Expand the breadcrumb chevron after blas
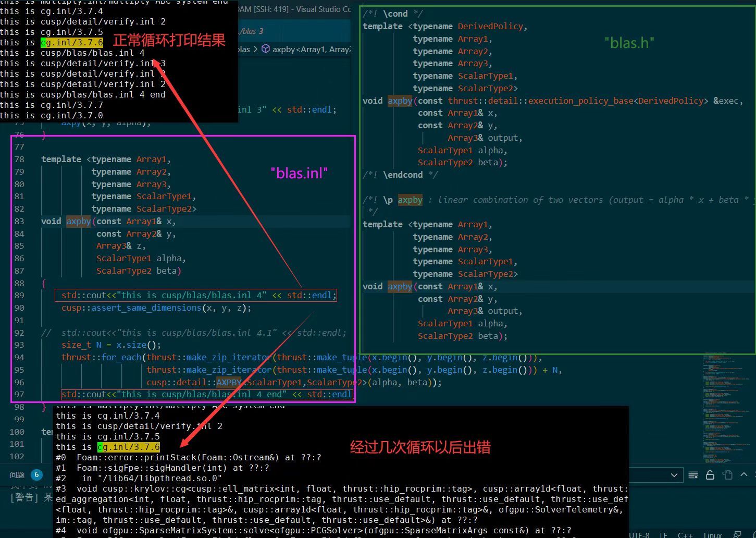Screen dimensions: 756x538 pyautogui.click(x=255, y=49)
